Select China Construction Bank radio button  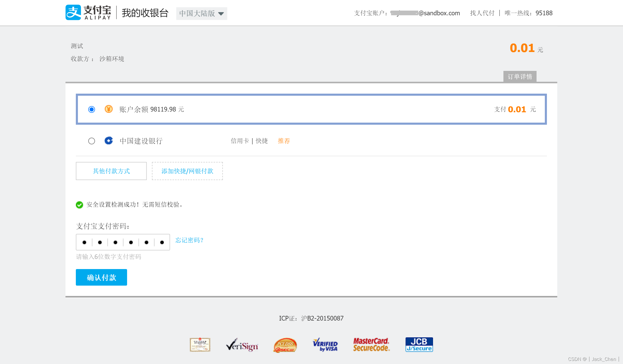[x=92, y=141]
